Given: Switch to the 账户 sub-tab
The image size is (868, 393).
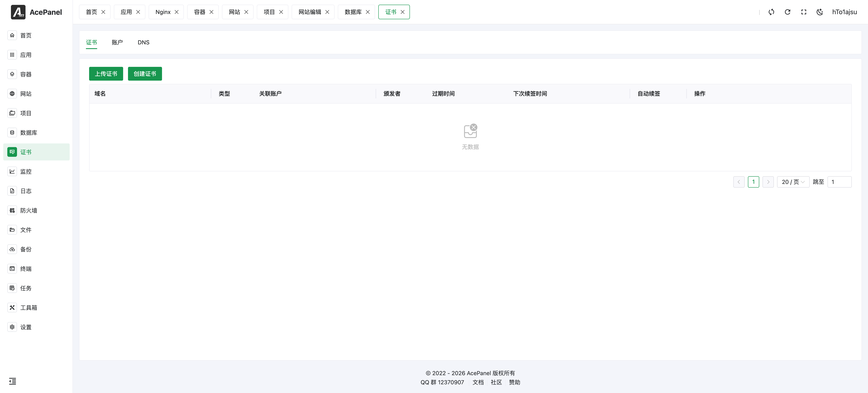Looking at the screenshot, I should pyautogui.click(x=117, y=43).
